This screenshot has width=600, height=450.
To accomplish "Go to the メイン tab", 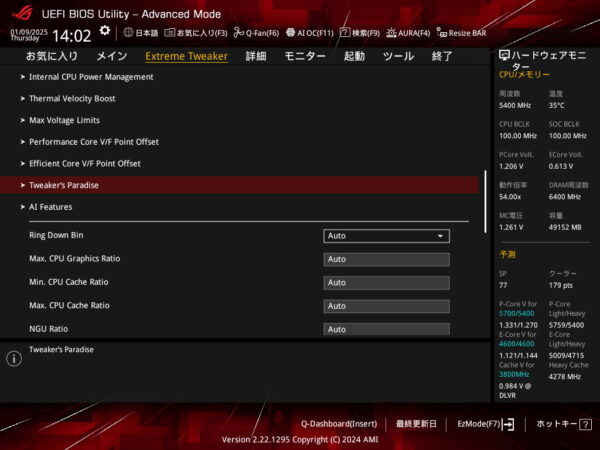I will coord(111,56).
